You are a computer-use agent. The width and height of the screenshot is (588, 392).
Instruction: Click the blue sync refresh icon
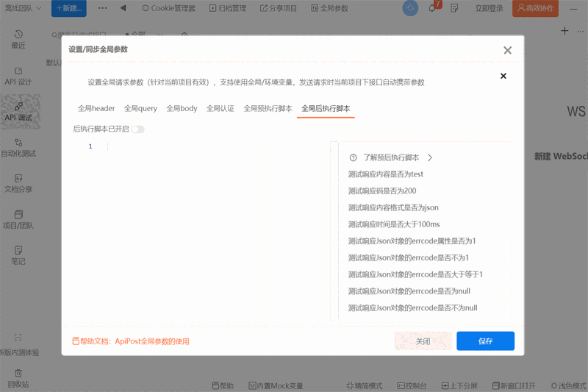click(x=410, y=8)
